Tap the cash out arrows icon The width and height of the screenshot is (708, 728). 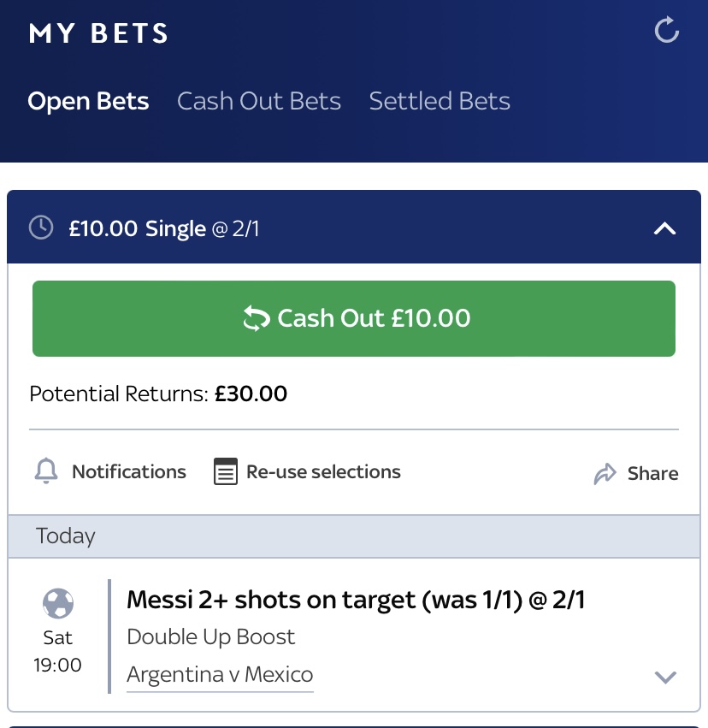point(257,318)
